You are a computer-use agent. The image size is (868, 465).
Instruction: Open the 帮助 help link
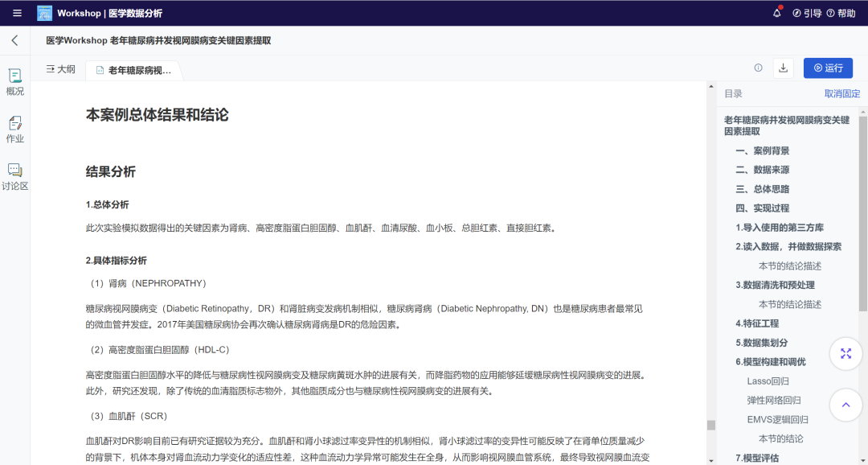(841, 14)
